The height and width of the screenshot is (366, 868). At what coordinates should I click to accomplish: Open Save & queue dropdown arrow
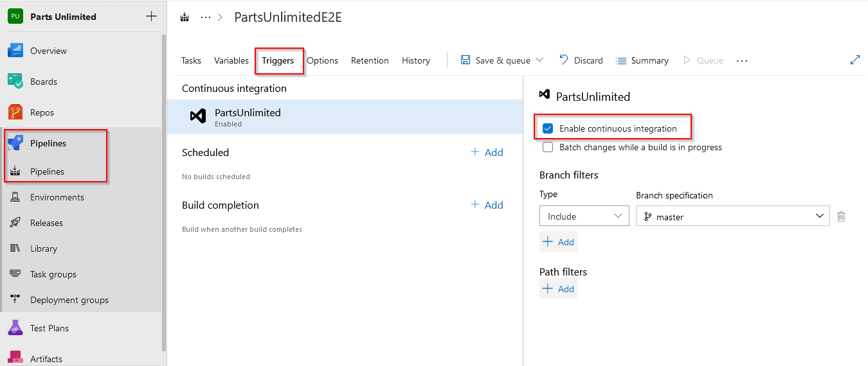coord(539,60)
